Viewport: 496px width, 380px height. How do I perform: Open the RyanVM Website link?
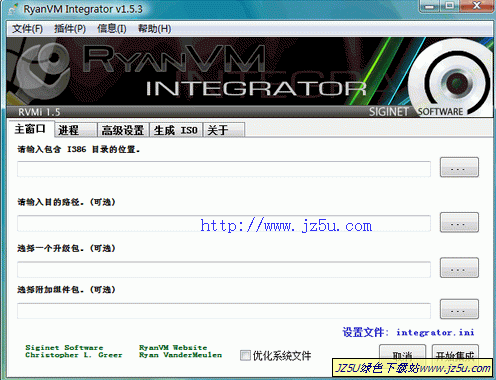[173, 348]
